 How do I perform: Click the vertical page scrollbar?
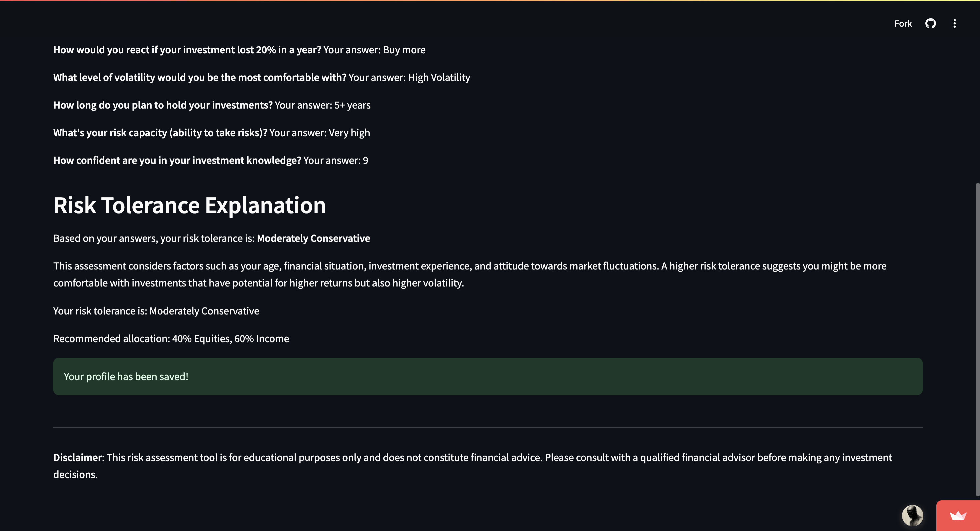977,338
